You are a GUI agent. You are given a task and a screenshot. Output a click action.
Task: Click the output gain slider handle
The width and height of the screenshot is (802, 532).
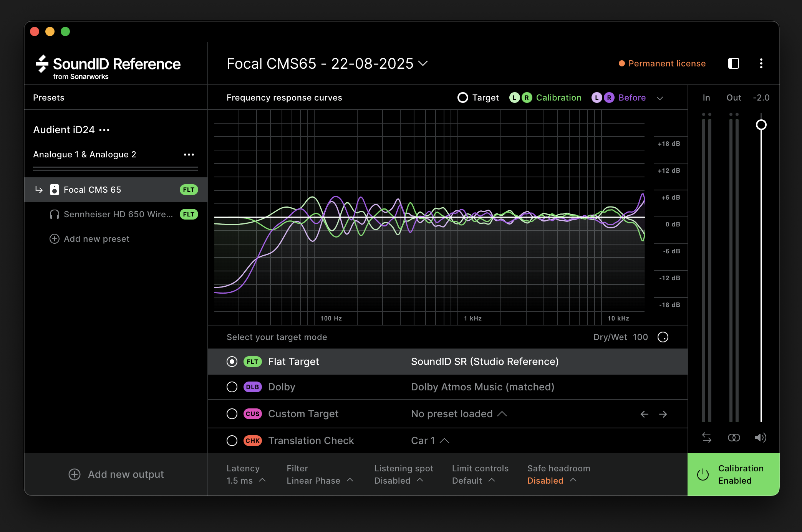click(x=761, y=125)
